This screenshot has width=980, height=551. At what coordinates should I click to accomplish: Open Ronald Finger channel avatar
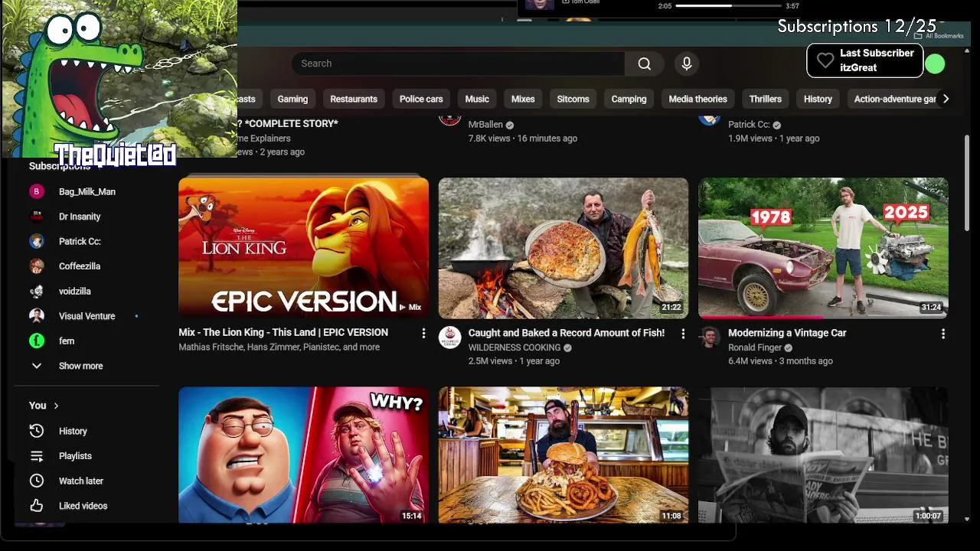tap(710, 337)
